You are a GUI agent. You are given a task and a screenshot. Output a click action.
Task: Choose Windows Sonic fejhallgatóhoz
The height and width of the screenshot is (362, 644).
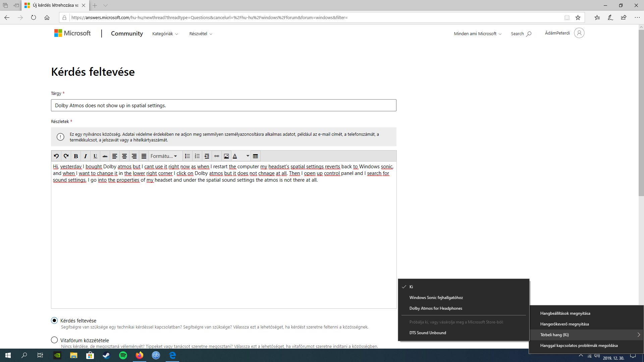[464, 297]
